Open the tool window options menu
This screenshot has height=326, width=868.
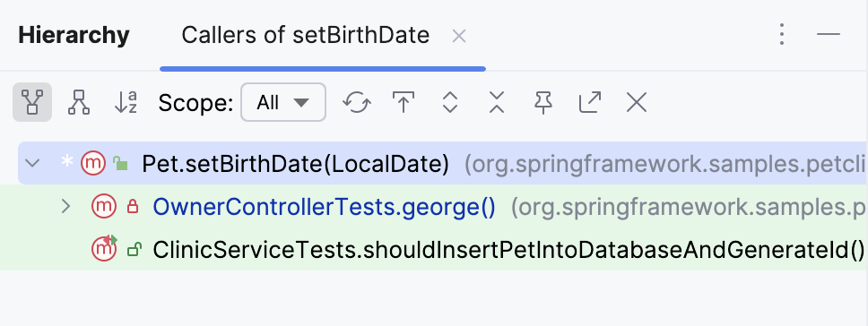point(782,34)
